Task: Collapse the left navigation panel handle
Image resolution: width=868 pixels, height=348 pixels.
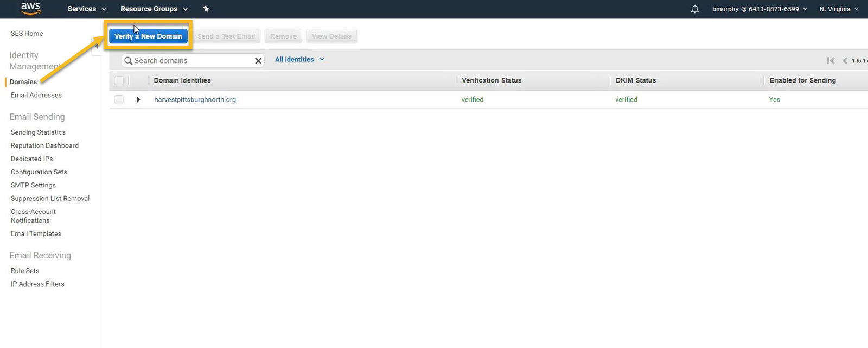Action: 97,47
